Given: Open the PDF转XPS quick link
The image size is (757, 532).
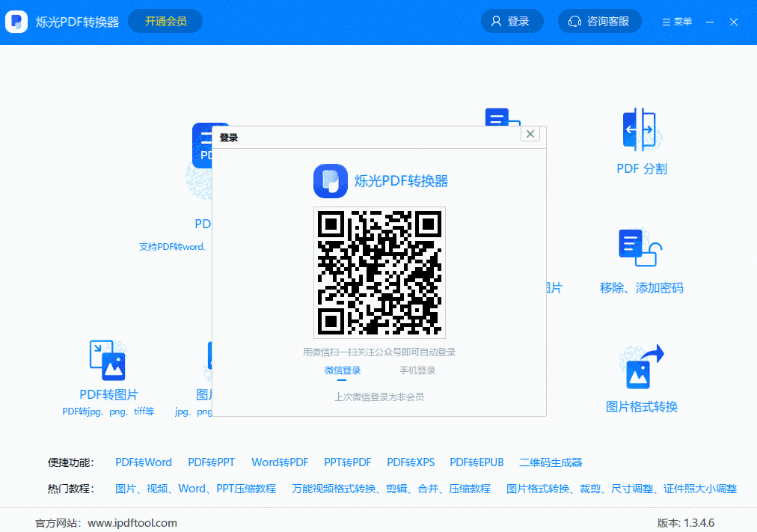Looking at the screenshot, I should [411, 462].
